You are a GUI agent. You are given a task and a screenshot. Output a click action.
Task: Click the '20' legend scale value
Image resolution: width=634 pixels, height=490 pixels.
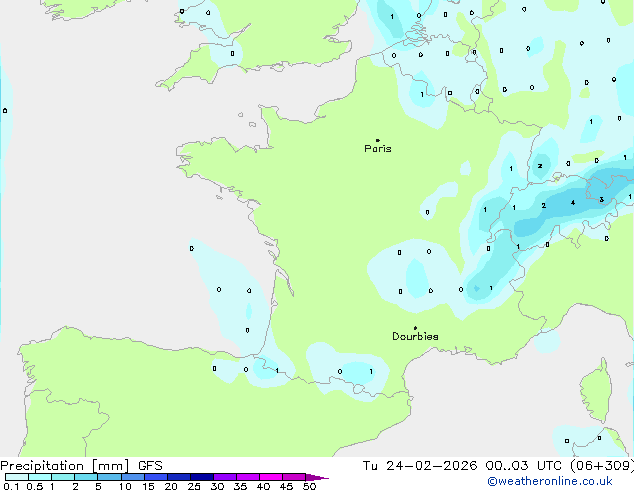[171, 486]
